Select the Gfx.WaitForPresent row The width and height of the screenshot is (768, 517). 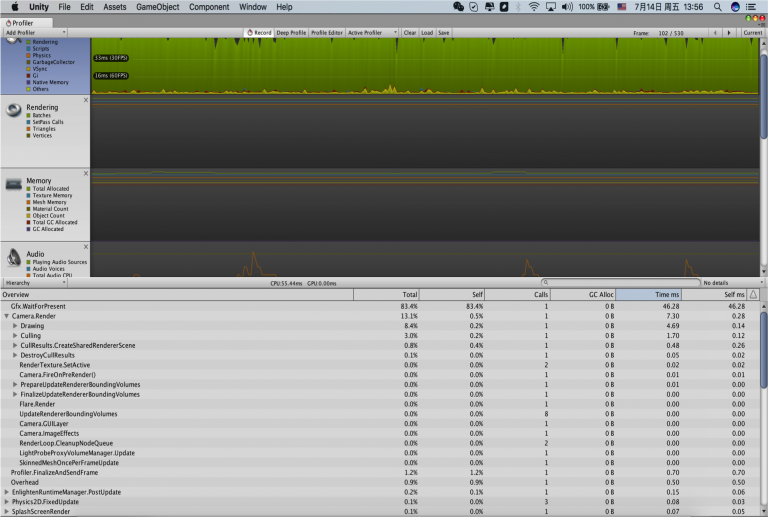380,306
